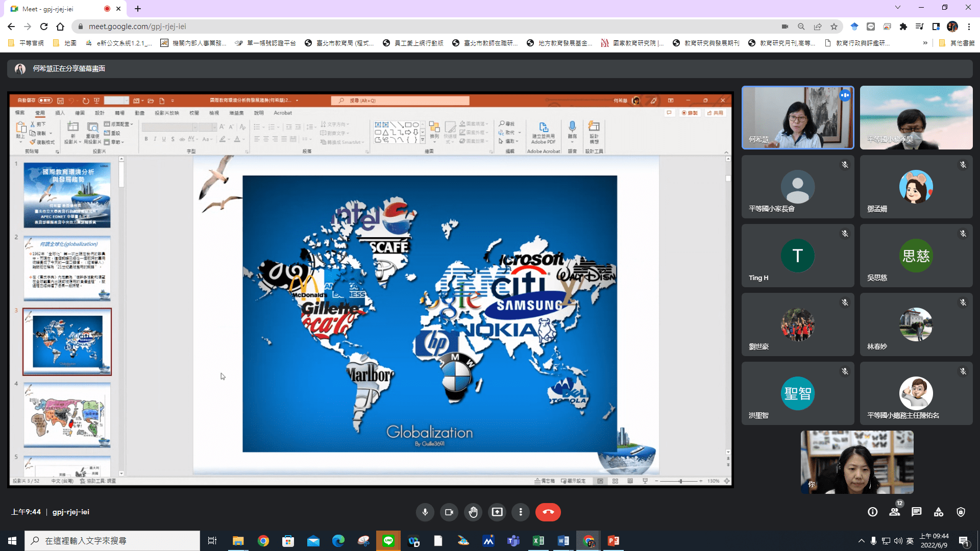Screen dimensions: 980x551
Task: Open host controls shield icon
Action: click(x=961, y=512)
